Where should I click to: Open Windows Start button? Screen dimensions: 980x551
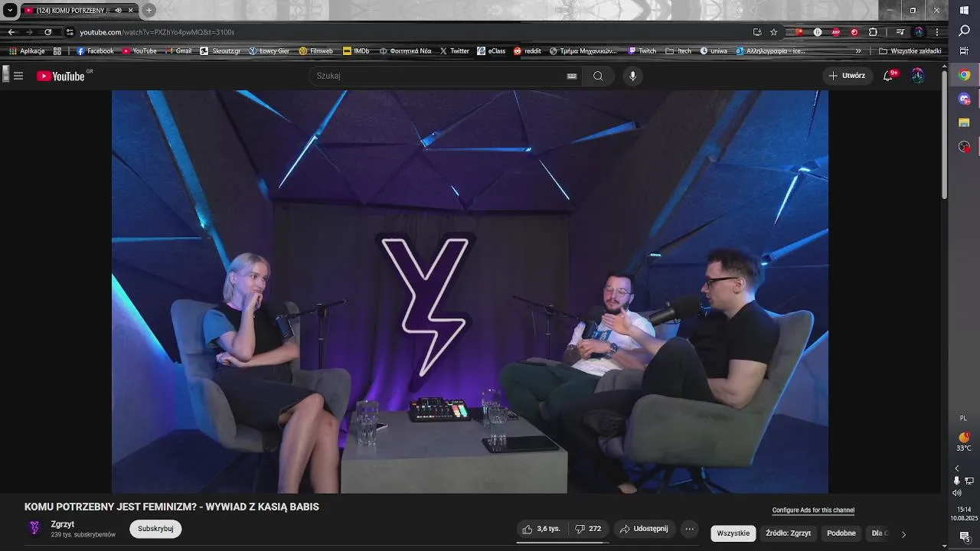pos(964,10)
